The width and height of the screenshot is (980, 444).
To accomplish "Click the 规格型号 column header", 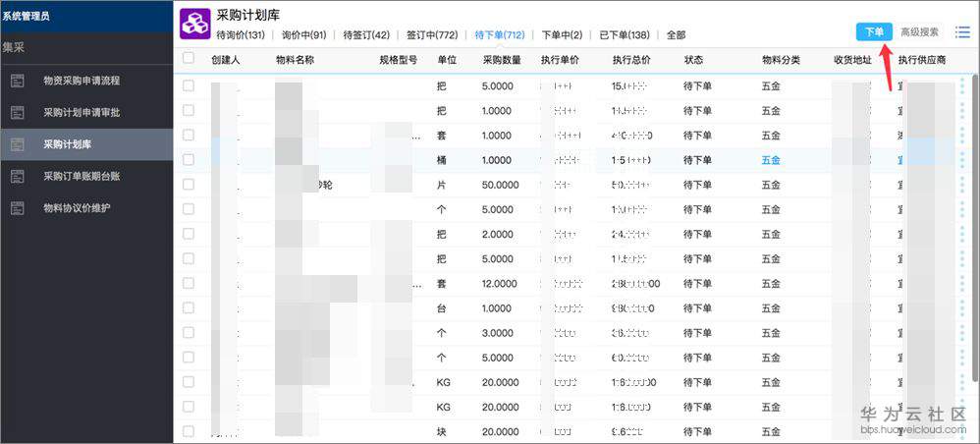I will pyautogui.click(x=398, y=60).
